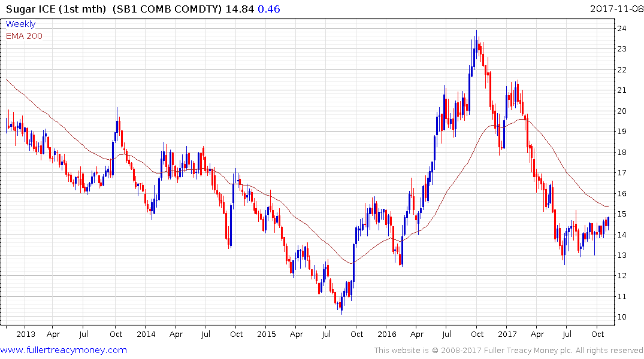Click the 'Apr' label after 2017
644x359 pixels.
tap(537, 334)
